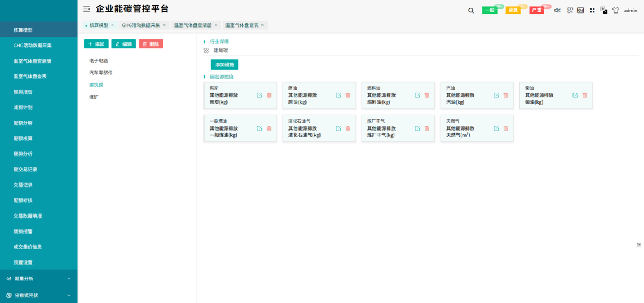
Task: Edit the 液化石油气 facility card
Action: pos(339,128)
